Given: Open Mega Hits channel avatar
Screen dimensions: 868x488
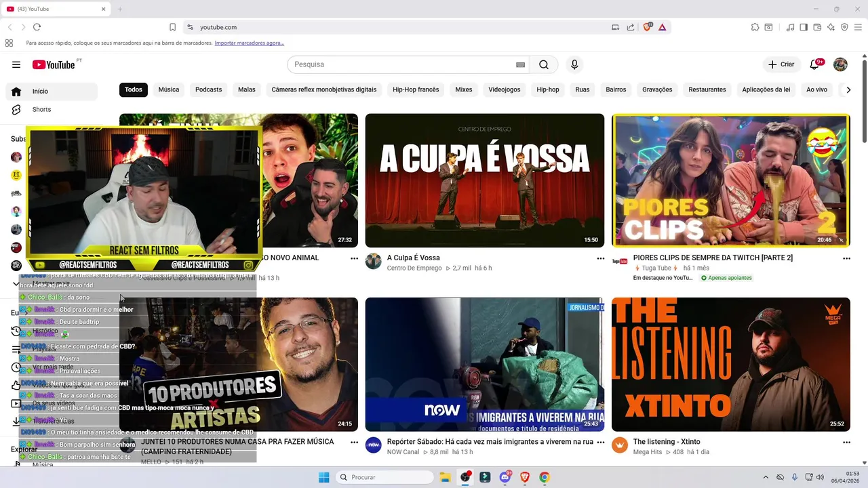Looking at the screenshot, I should 620,445.
